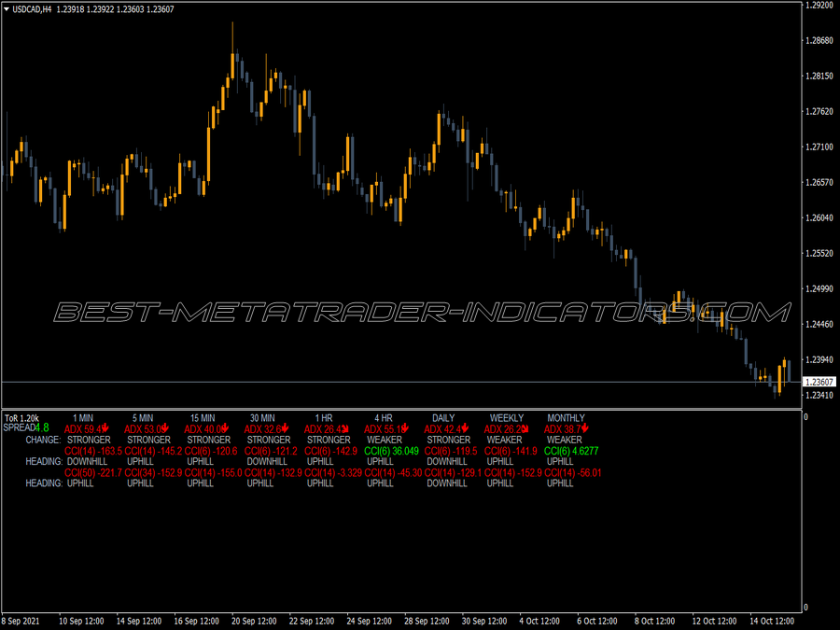Select the MONTHLY timeframe header
Viewport: 840px width, 630px height.
[x=567, y=418]
